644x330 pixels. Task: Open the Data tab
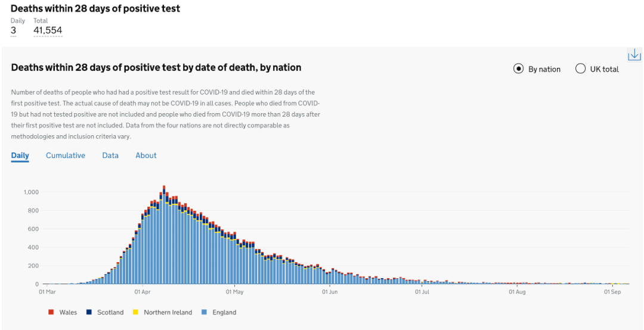click(x=110, y=155)
